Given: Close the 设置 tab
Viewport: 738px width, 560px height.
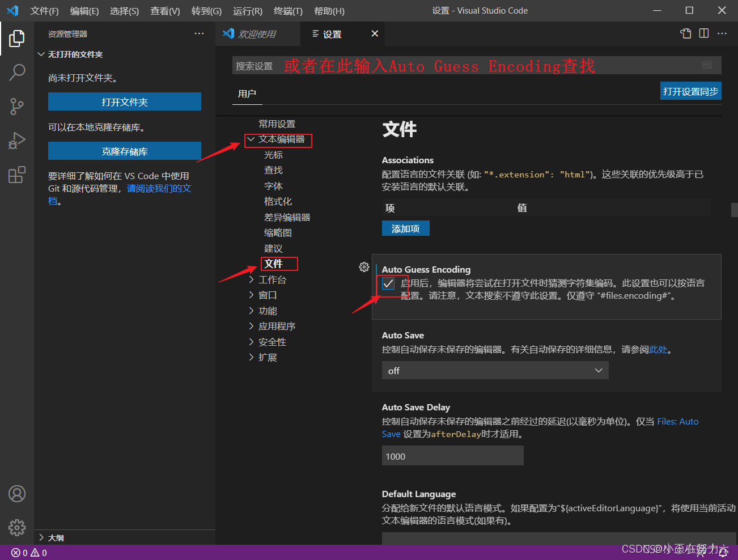Looking at the screenshot, I should pos(375,34).
